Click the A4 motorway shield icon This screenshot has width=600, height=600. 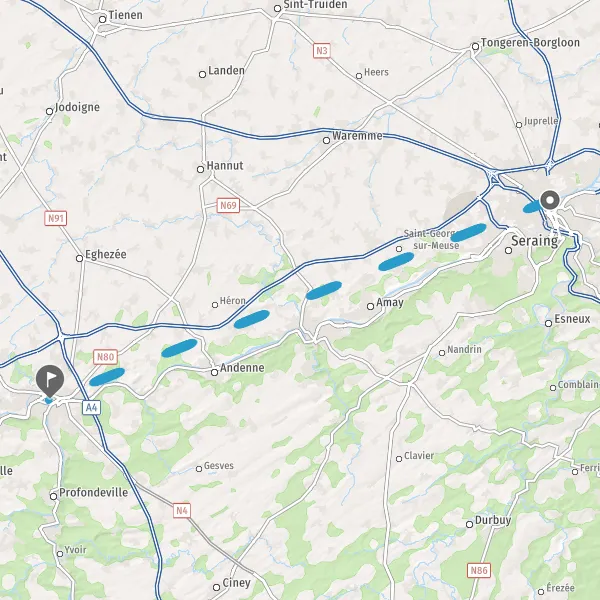pos(91,408)
